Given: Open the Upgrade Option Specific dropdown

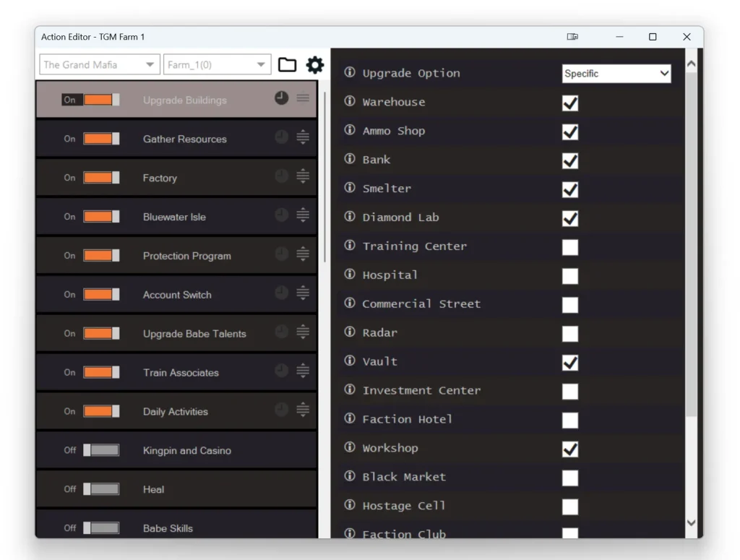Looking at the screenshot, I should 616,74.
